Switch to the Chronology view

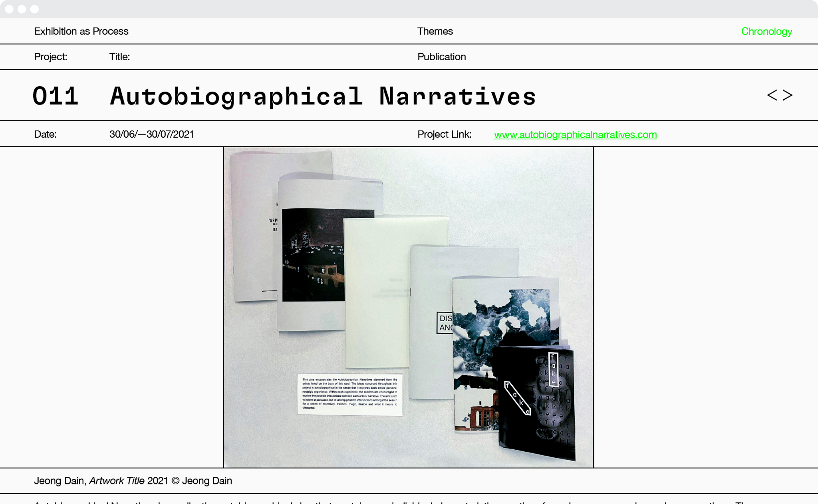(x=766, y=32)
